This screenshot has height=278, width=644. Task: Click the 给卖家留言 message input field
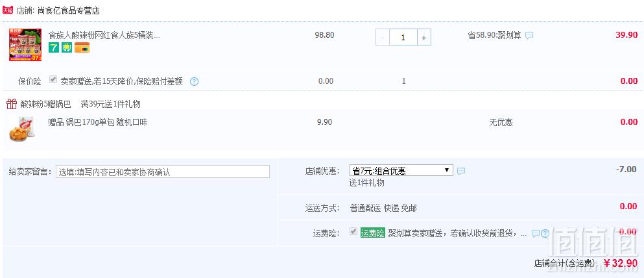click(x=163, y=171)
